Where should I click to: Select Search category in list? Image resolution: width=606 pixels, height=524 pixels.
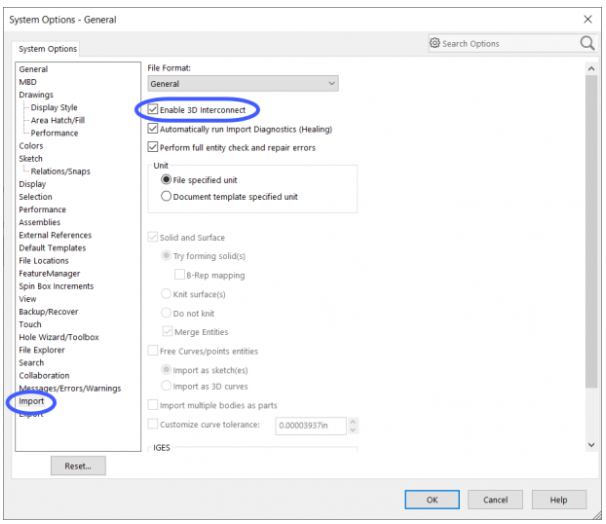click(x=31, y=362)
